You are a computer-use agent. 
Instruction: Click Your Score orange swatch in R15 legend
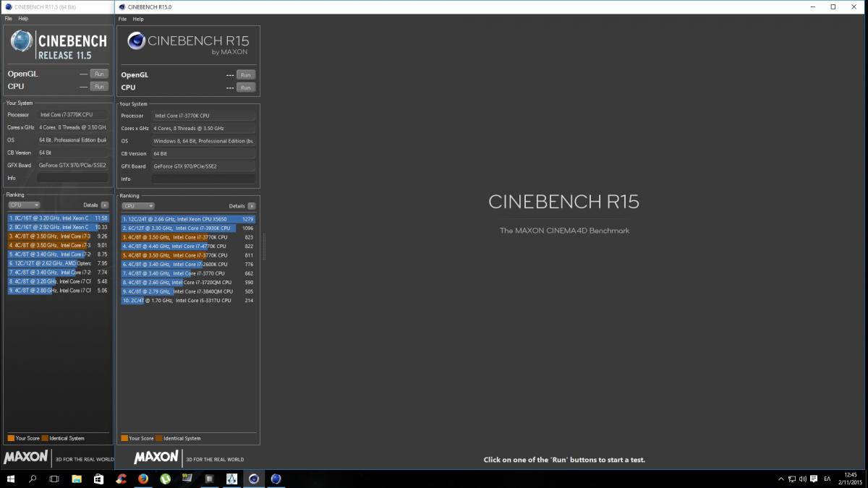124,438
